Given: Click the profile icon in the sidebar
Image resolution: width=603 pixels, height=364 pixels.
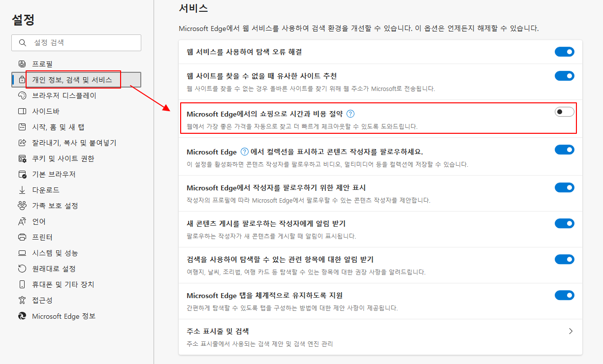Looking at the screenshot, I should [22, 64].
